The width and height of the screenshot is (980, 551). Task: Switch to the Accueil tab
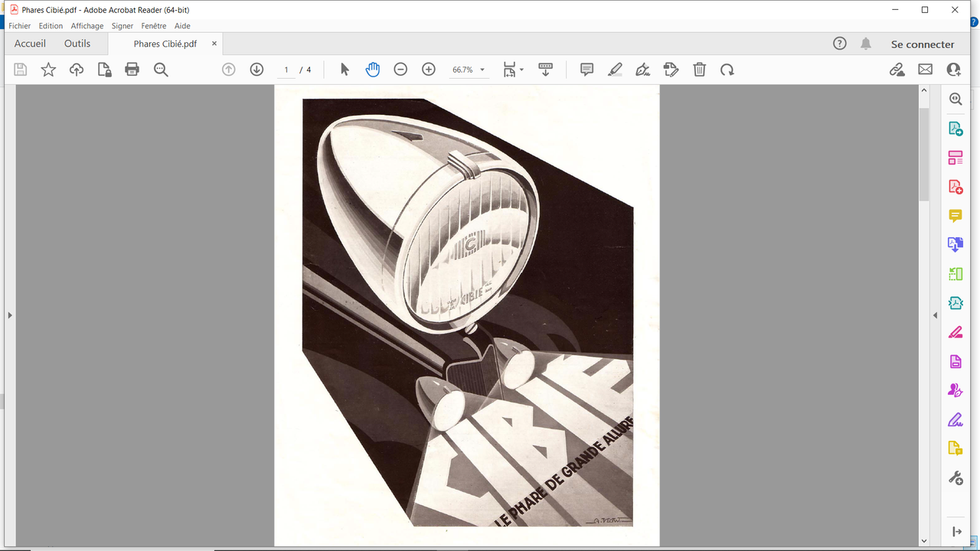pyautogui.click(x=30, y=44)
